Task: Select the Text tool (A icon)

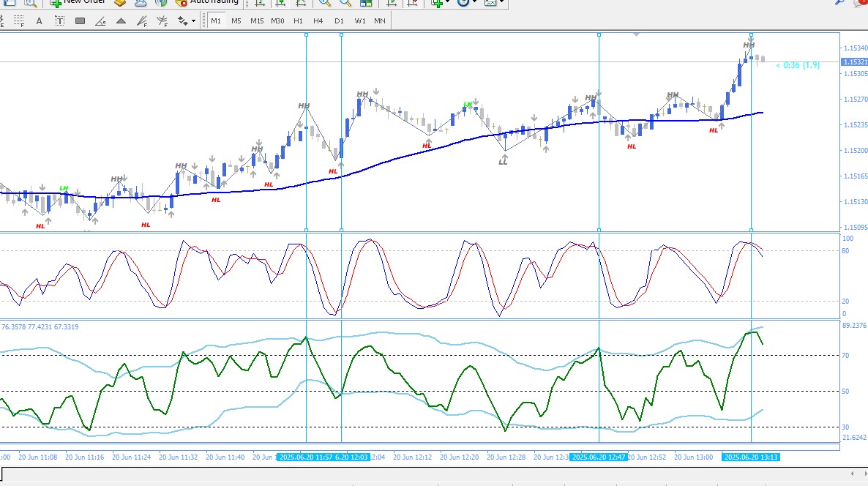Action: pos(39,21)
